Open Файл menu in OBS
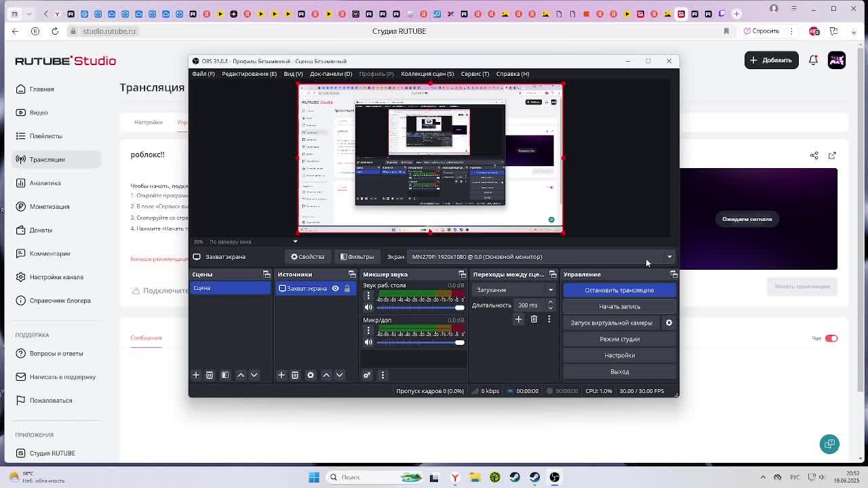The width and height of the screenshot is (868, 488). 203,74
